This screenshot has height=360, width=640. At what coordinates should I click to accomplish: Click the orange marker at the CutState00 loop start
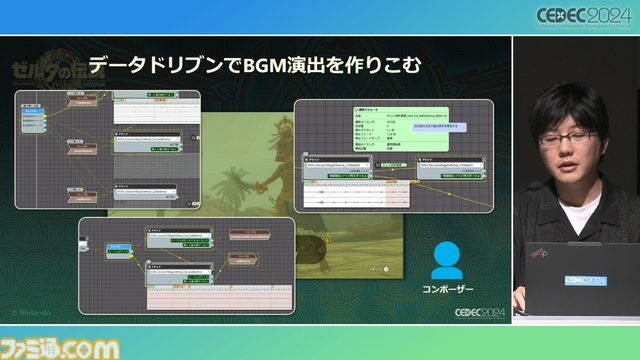pyautogui.click(x=392, y=182)
